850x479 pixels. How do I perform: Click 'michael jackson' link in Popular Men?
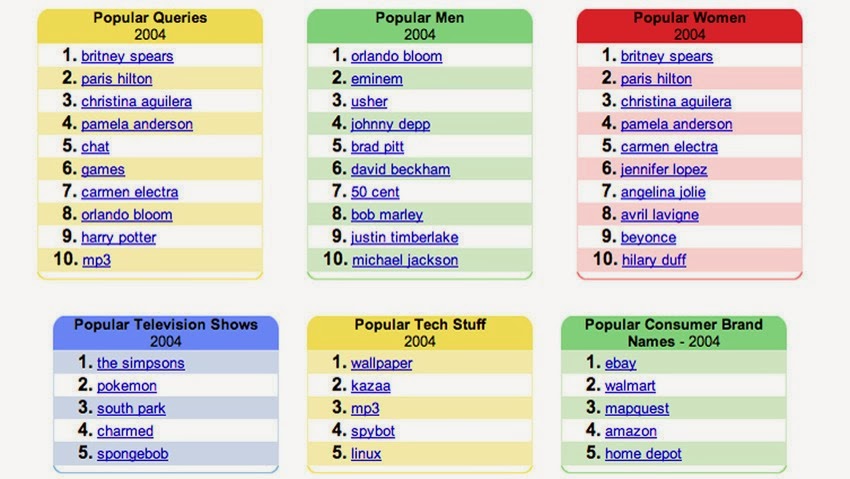[404, 261]
